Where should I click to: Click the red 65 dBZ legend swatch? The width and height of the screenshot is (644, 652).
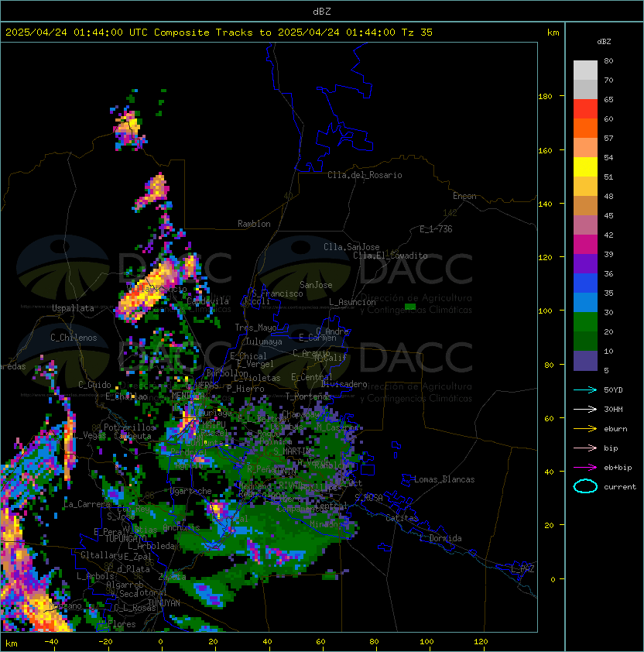pyautogui.click(x=585, y=109)
